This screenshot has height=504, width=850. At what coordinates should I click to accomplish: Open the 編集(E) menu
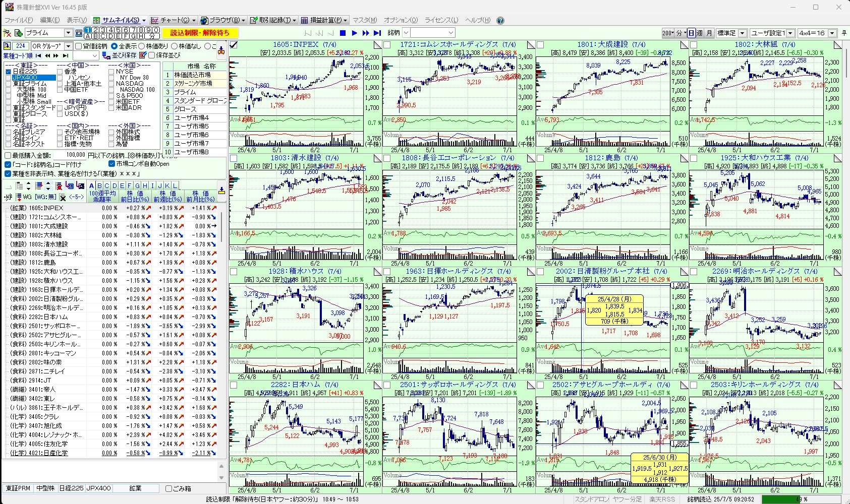[49, 20]
